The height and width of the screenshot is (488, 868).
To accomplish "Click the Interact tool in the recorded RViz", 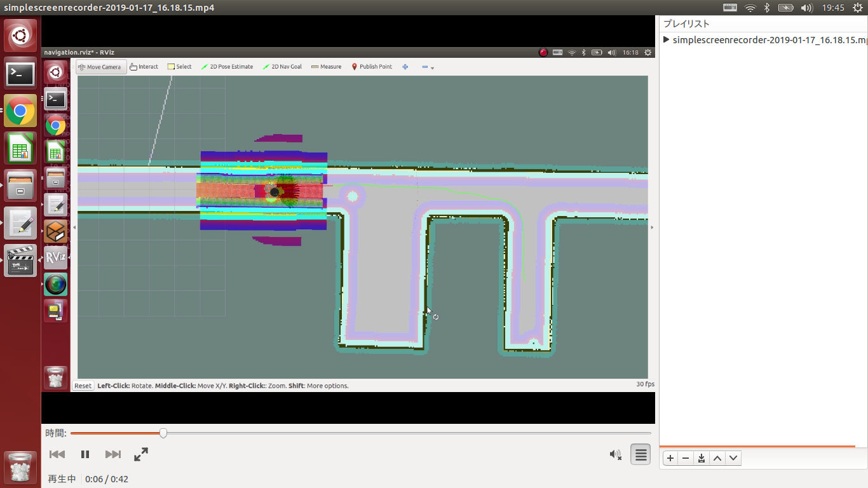I will click(144, 67).
